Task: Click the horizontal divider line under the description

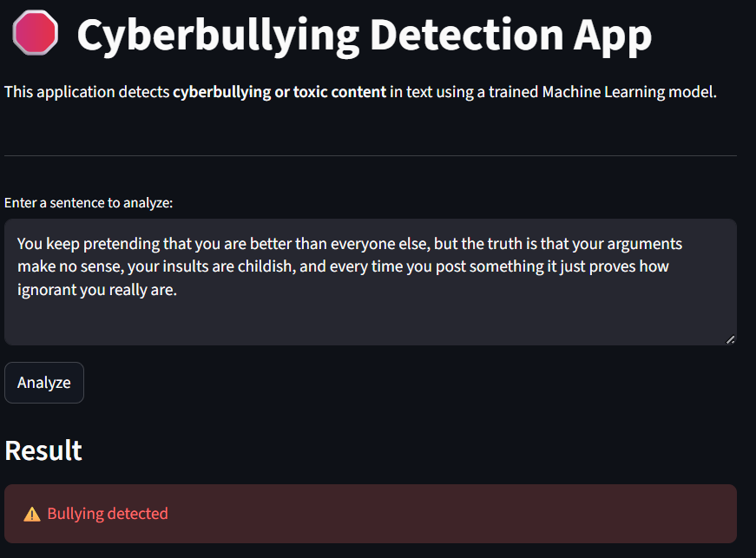Action: (371, 156)
